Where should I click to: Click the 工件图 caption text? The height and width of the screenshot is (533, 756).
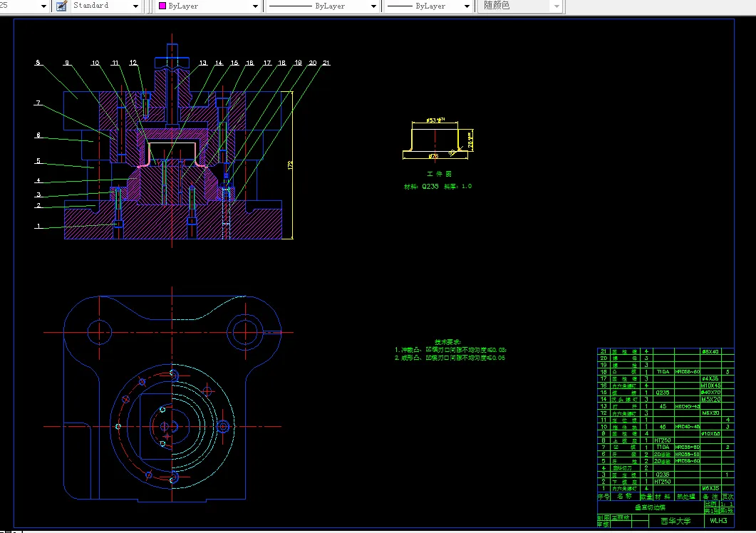click(439, 174)
